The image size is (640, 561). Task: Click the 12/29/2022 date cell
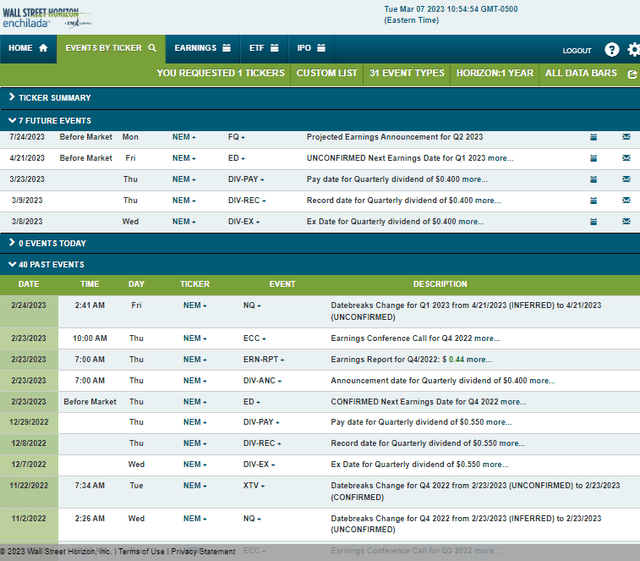coord(29,423)
